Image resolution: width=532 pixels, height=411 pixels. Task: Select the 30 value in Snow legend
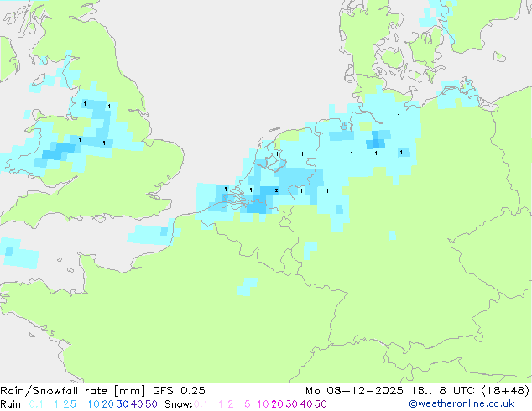coord(292,404)
